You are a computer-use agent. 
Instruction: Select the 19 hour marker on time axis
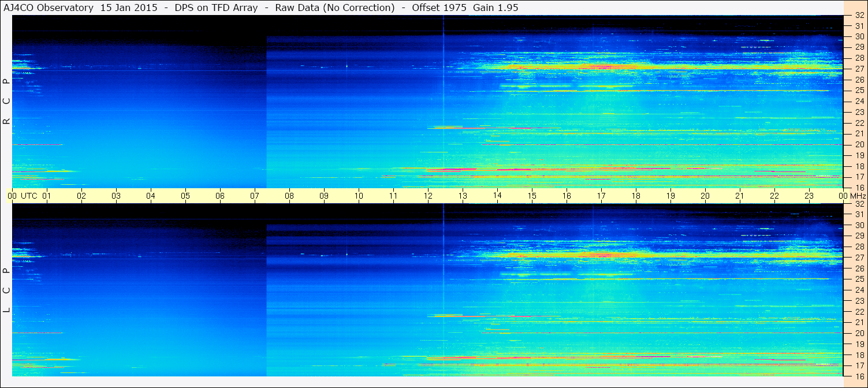point(670,196)
